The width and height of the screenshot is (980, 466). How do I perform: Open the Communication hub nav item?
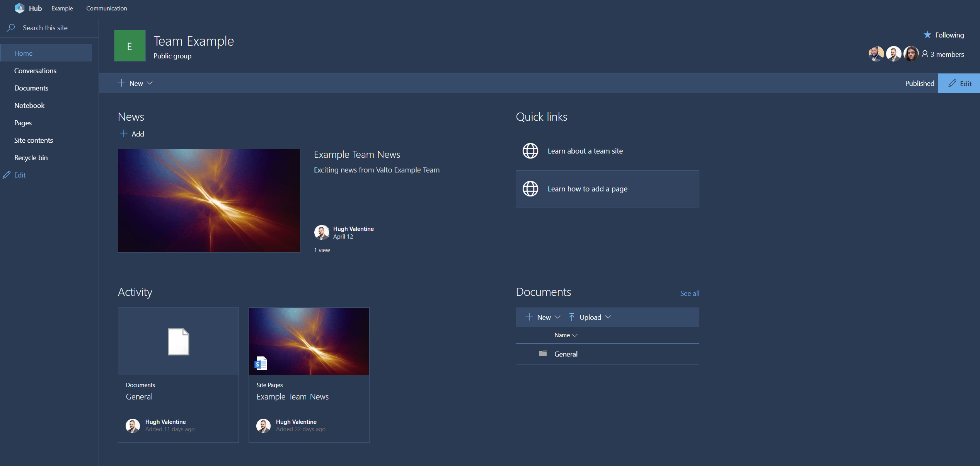point(106,8)
